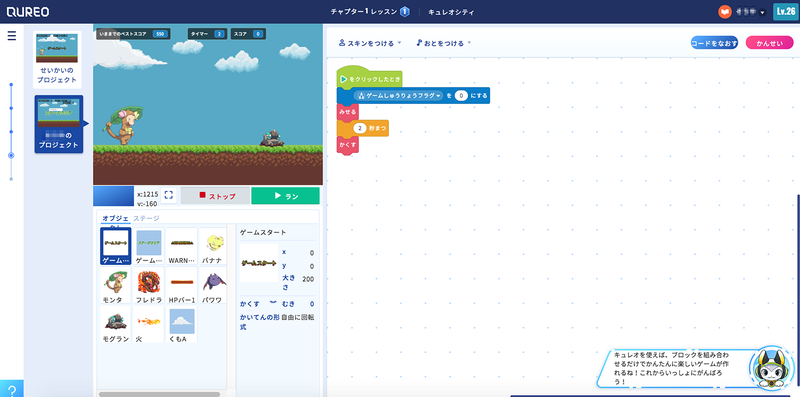Viewport: 800px width, 397px height.
Task: Select the モンタ monkey object icon
Action: [x=116, y=286]
